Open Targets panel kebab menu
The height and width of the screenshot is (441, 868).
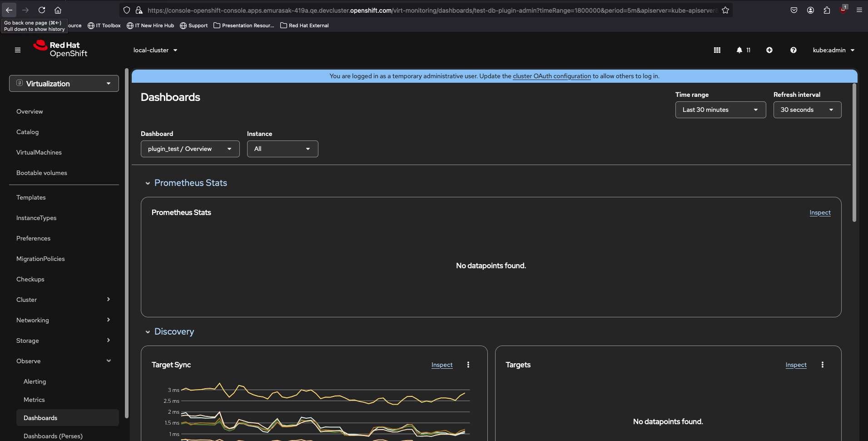click(x=822, y=365)
